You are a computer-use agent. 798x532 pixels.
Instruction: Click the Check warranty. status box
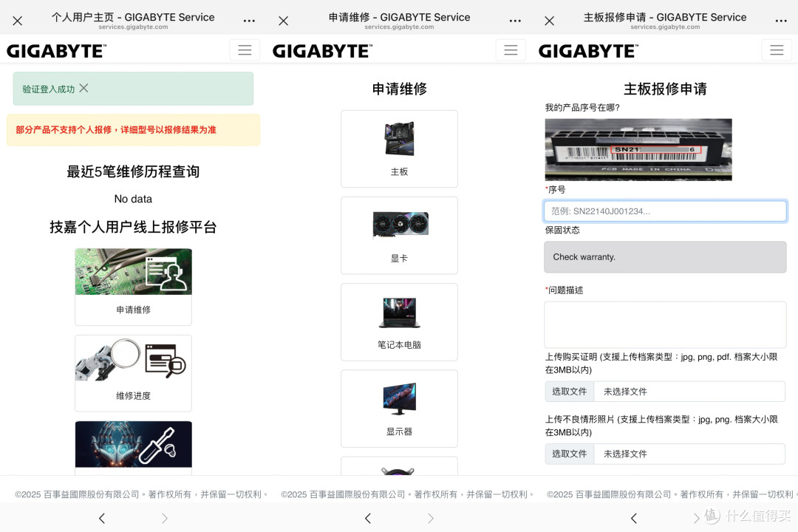tap(665, 257)
